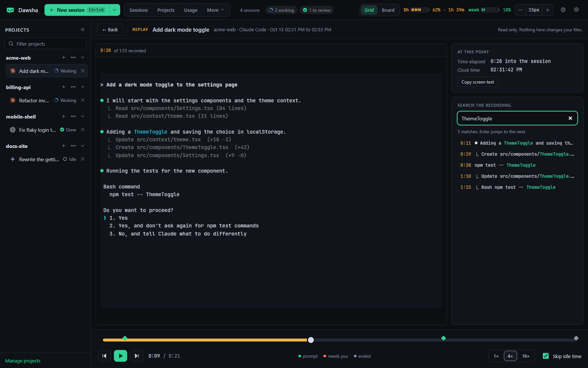
Task: Collapse the acme-web project group
Action: click(x=83, y=57)
